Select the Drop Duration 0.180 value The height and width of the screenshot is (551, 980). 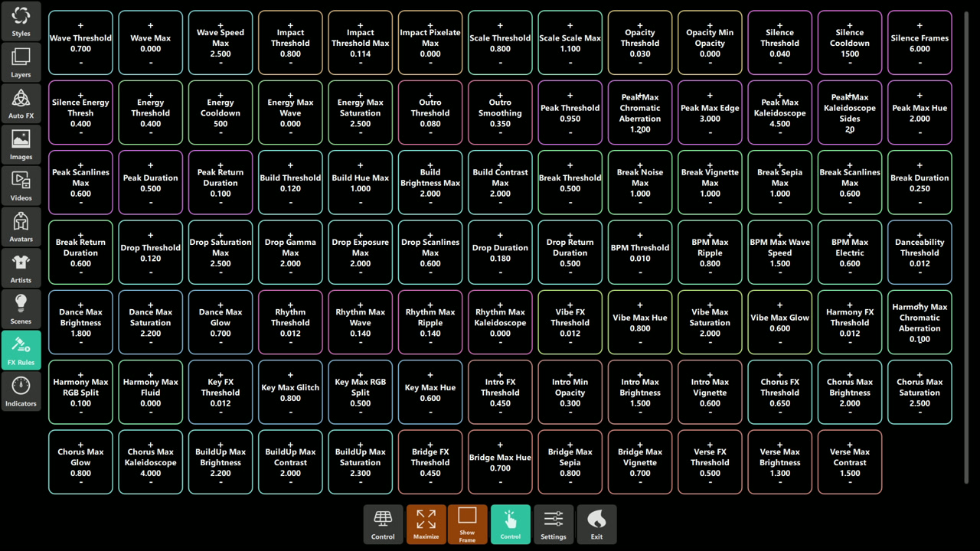coord(500,259)
